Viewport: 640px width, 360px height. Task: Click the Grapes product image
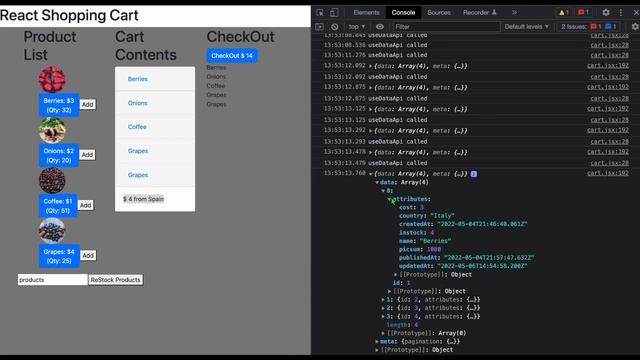[x=52, y=231]
